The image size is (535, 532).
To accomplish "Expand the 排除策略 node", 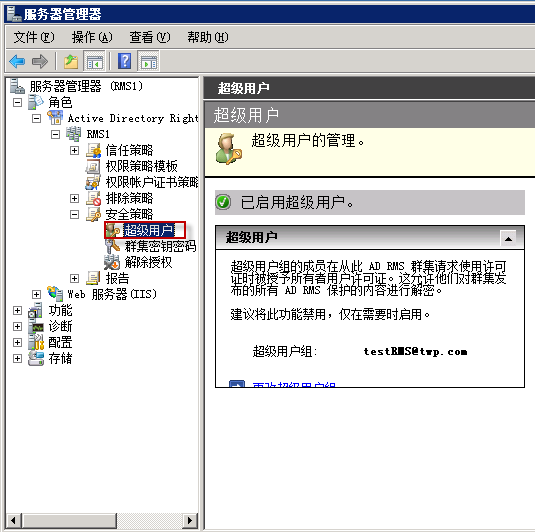I will (74, 199).
